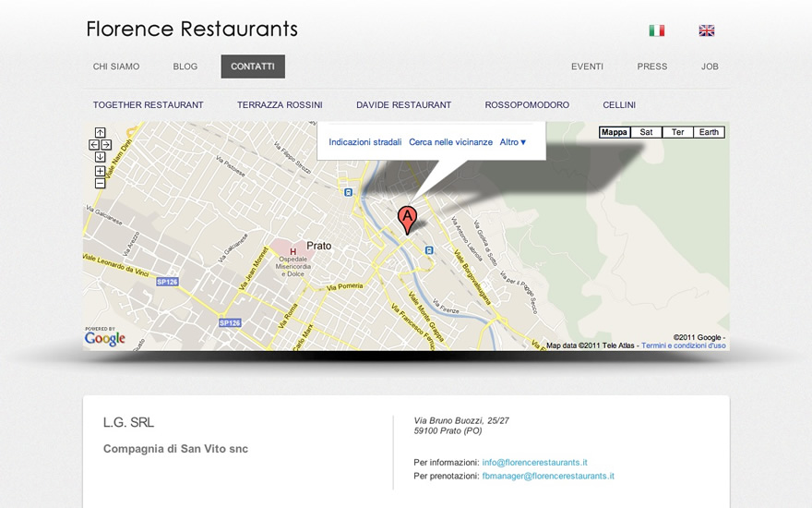Screen dimensions: 812x508
Task: Select the CONTATTI menu item
Action: click(253, 67)
